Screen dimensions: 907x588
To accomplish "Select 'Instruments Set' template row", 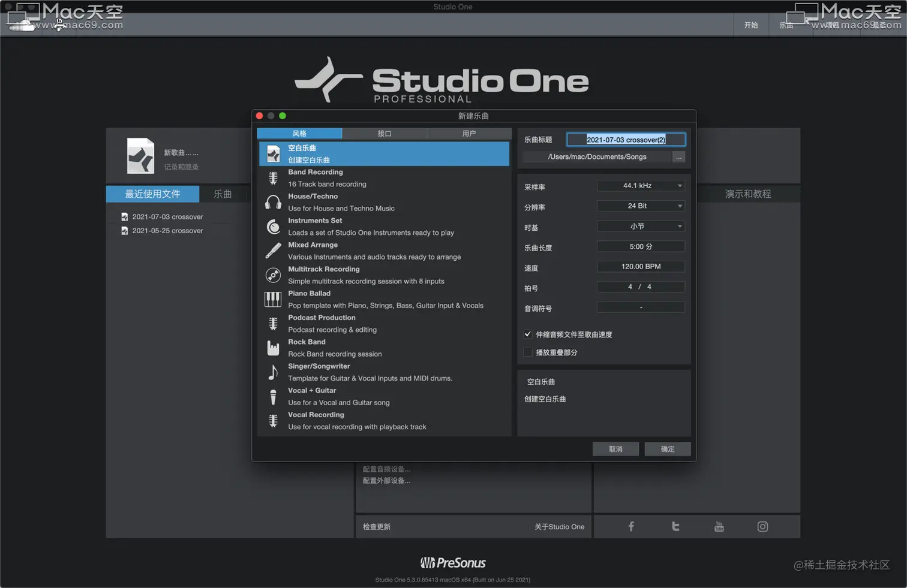I will point(385,227).
